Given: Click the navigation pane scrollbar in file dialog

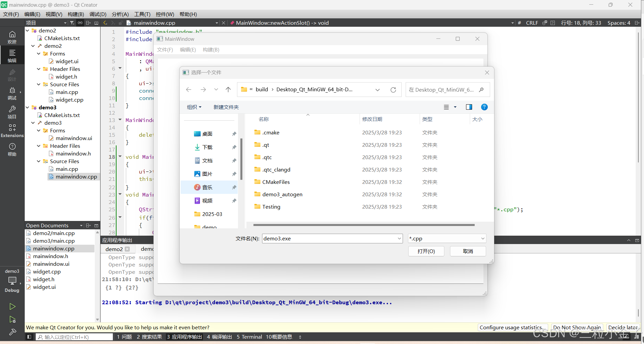Looking at the screenshot, I should point(241,159).
